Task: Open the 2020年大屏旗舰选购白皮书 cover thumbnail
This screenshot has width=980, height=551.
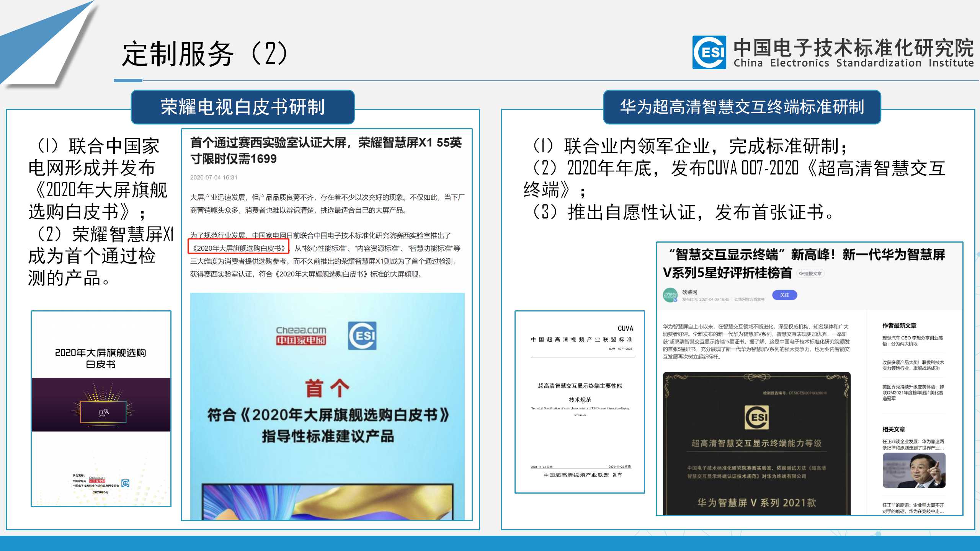Action: point(101,409)
